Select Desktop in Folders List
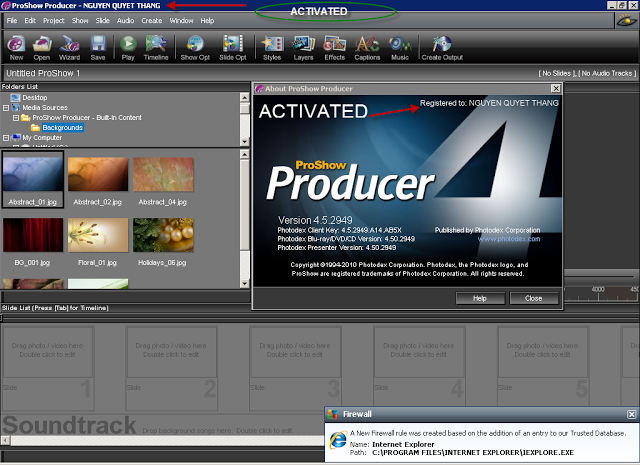The height and width of the screenshot is (465, 640). [35, 98]
